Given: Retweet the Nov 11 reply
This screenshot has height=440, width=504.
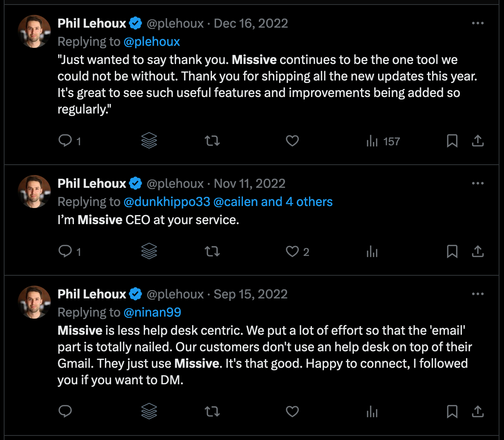Looking at the screenshot, I should point(212,251).
